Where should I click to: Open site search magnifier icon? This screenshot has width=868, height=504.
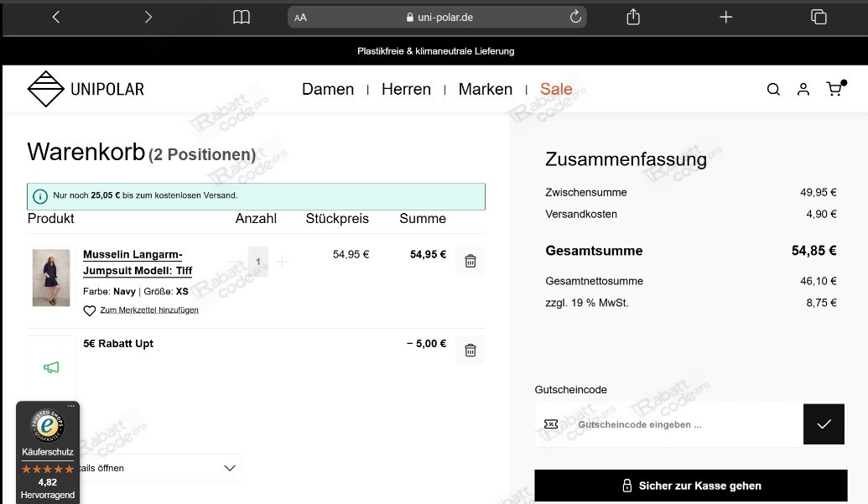[x=773, y=89]
